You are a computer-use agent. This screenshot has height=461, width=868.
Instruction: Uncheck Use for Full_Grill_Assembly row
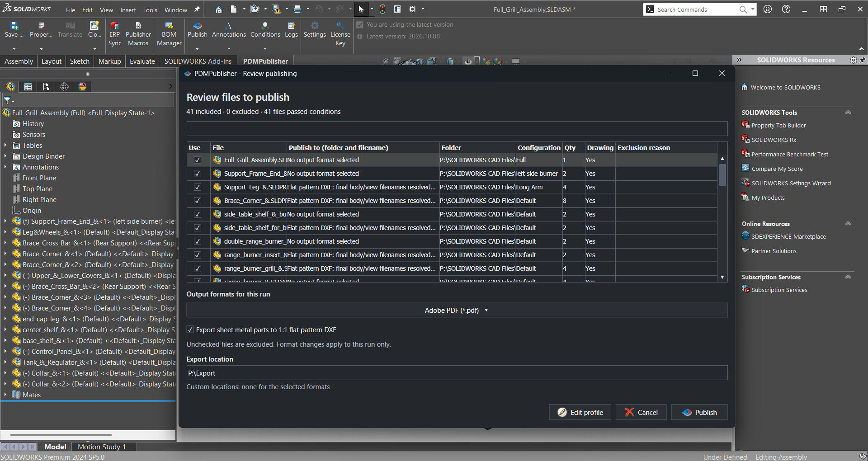198,160
